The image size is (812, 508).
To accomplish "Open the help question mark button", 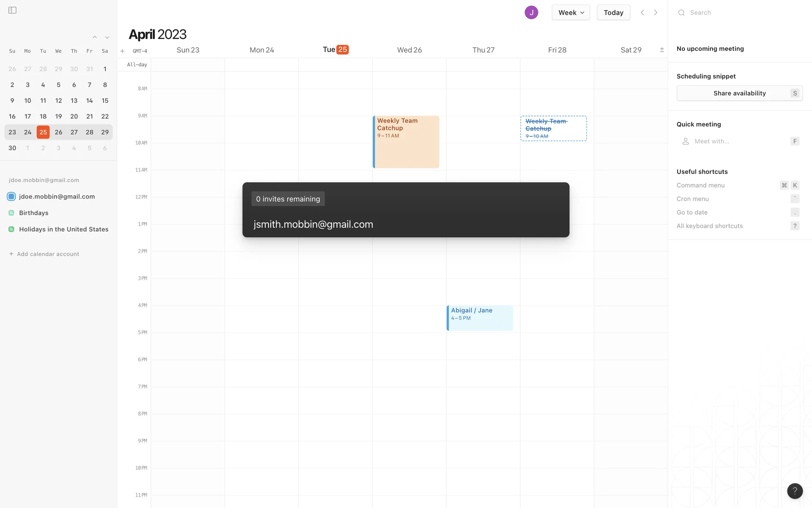I will [x=795, y=491].
